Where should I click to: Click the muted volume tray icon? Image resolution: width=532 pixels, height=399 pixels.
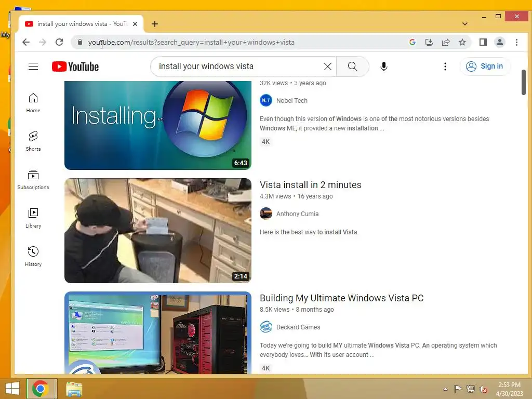(x=483, y=389)
